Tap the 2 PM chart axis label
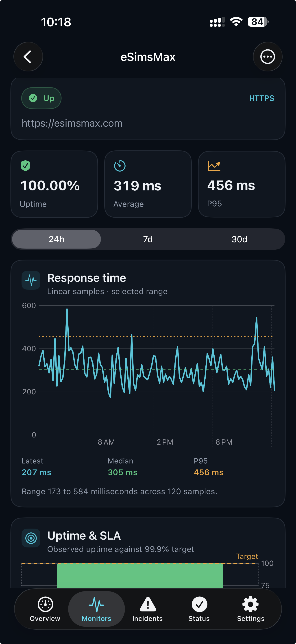The width and height of the screenshot is (296, 644). pyautogui.click(x=165, y=442)
